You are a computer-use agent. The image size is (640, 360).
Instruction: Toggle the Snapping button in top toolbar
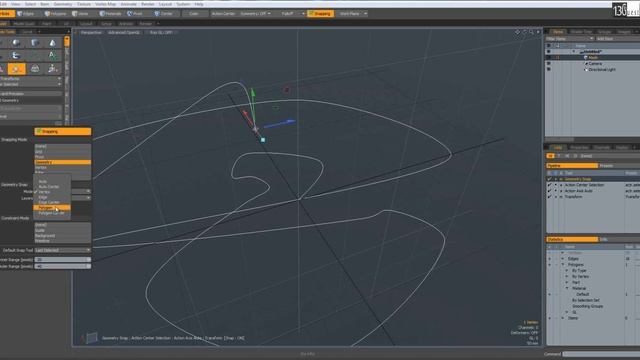(x=320, y=13)
